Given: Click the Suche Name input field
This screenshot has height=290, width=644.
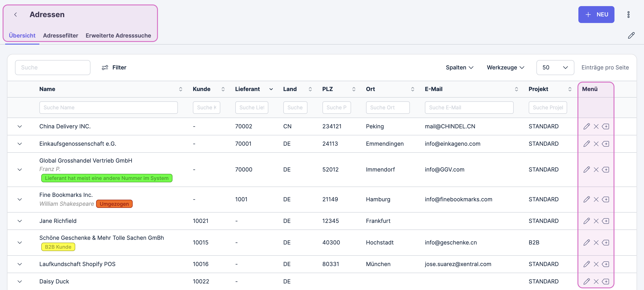Looking at the screenshot, I should click(108, 108).
